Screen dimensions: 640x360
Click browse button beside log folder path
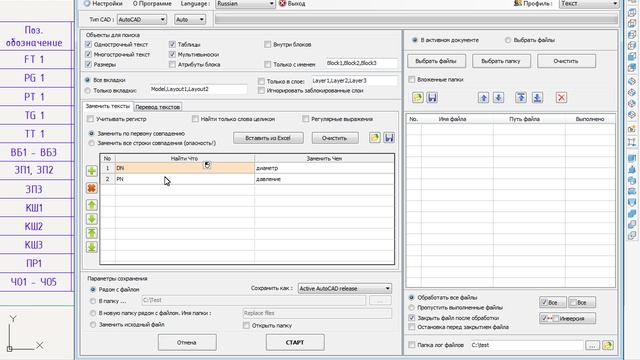(592, 345)
